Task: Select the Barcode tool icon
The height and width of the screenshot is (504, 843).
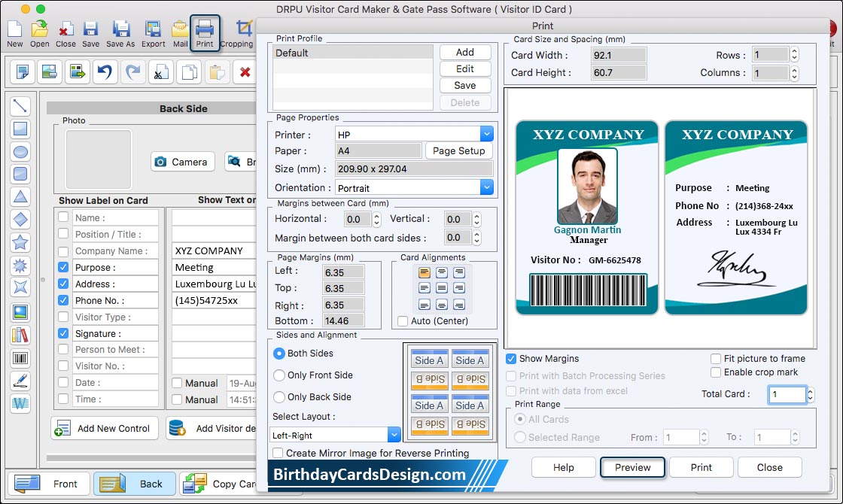Action: (x=20, y=358)
